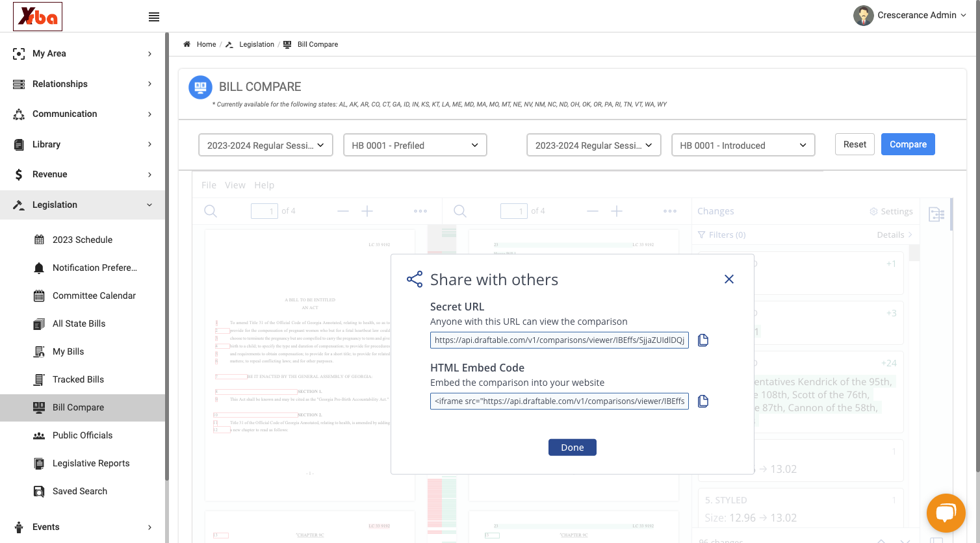Open the HB 0001 - Introduced dropdown
Screen dimensions: 980x543
743,145
